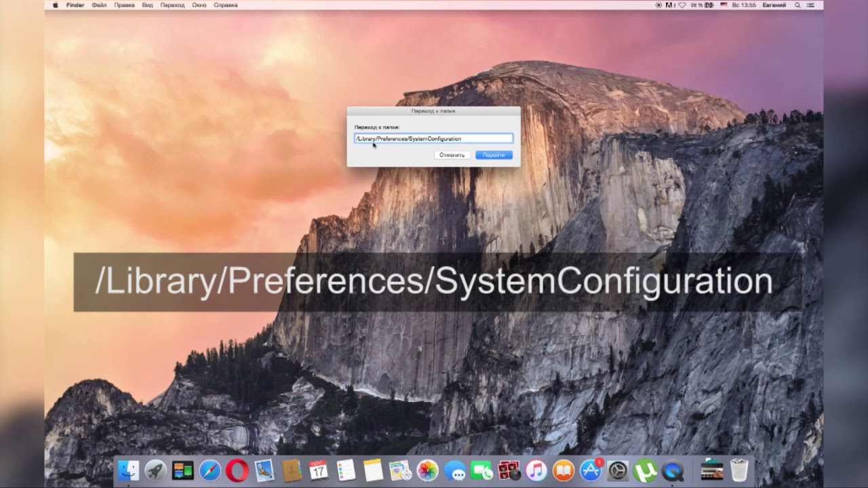
Task: Open the Евгений user menu
Action: click(x=774, y=5)
